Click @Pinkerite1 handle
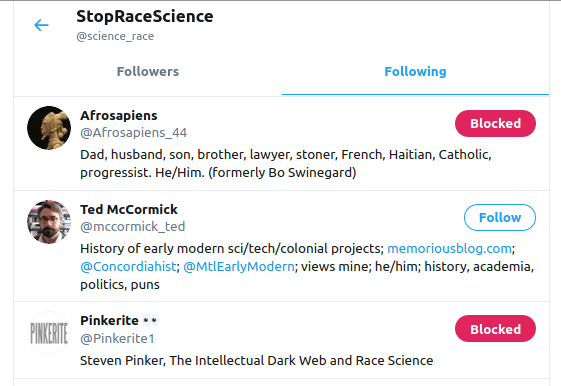This screenshot has width=561, height=386. tap(117, 338)
